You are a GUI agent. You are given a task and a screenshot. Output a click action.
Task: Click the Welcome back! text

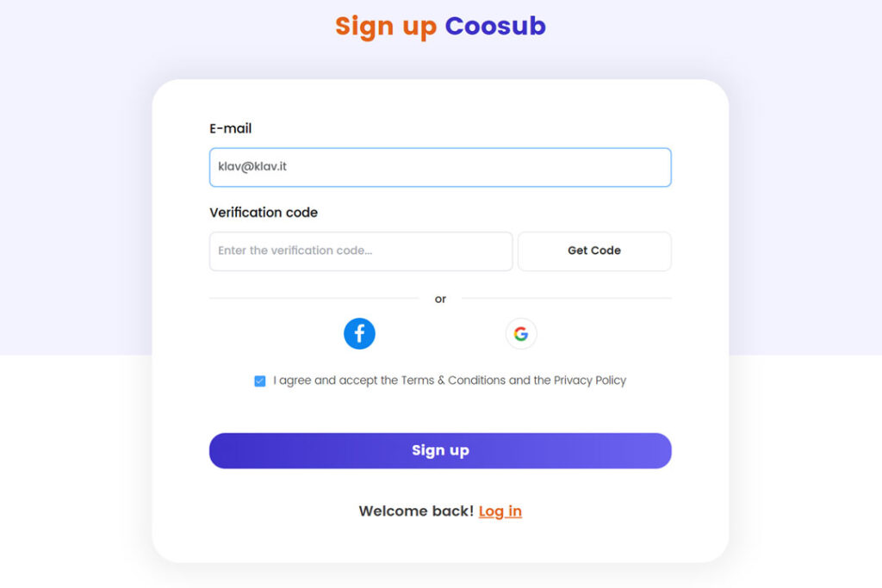(416, 511)
